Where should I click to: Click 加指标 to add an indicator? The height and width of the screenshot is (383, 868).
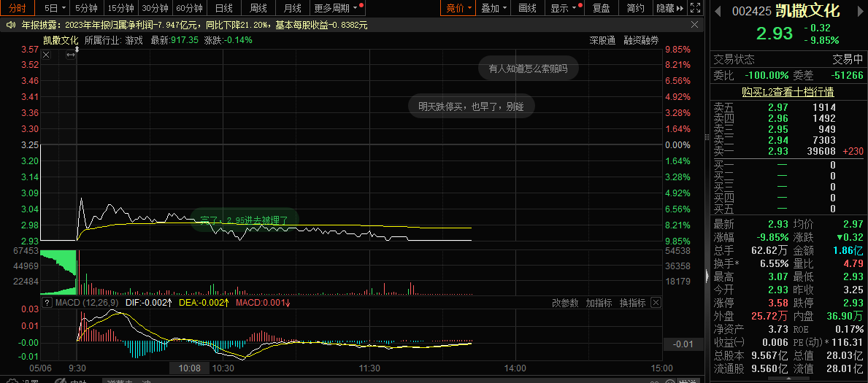(x=599, y=303)
